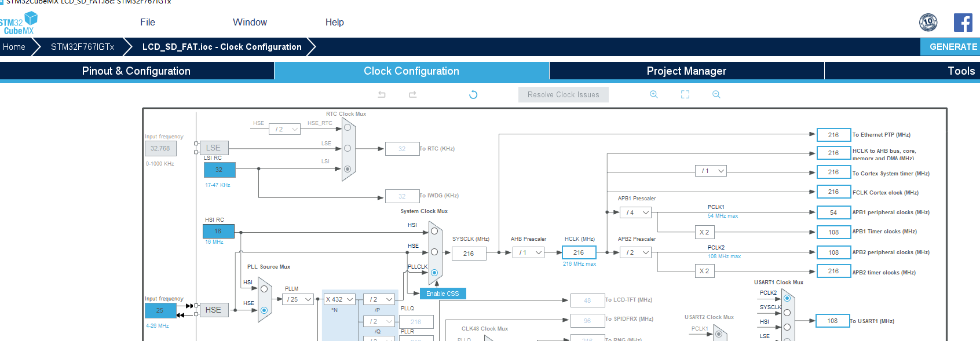Select PCLK1 in USART2 Clock Mux
The width and height of the screenshot is (980, 341).
coord(718,334)
